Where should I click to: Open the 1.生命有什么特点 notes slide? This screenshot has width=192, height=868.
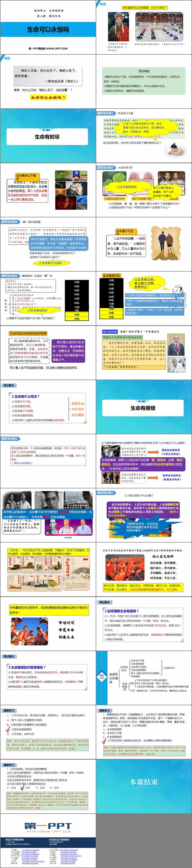[x=48, y=407]
